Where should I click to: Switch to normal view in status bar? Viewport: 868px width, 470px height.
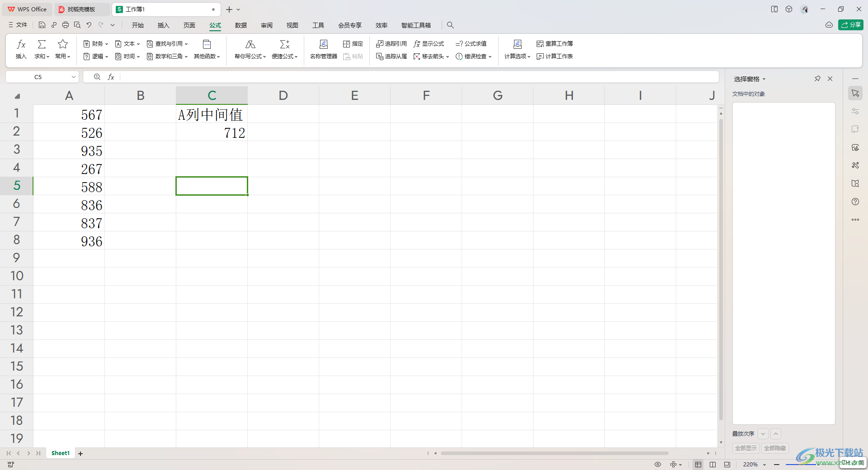click(x=698, y=464)
